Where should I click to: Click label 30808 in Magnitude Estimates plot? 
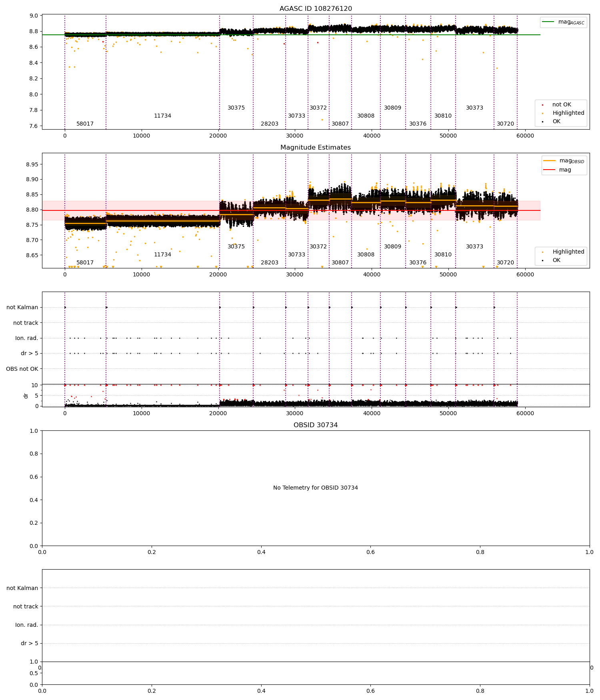click(366, 255)
